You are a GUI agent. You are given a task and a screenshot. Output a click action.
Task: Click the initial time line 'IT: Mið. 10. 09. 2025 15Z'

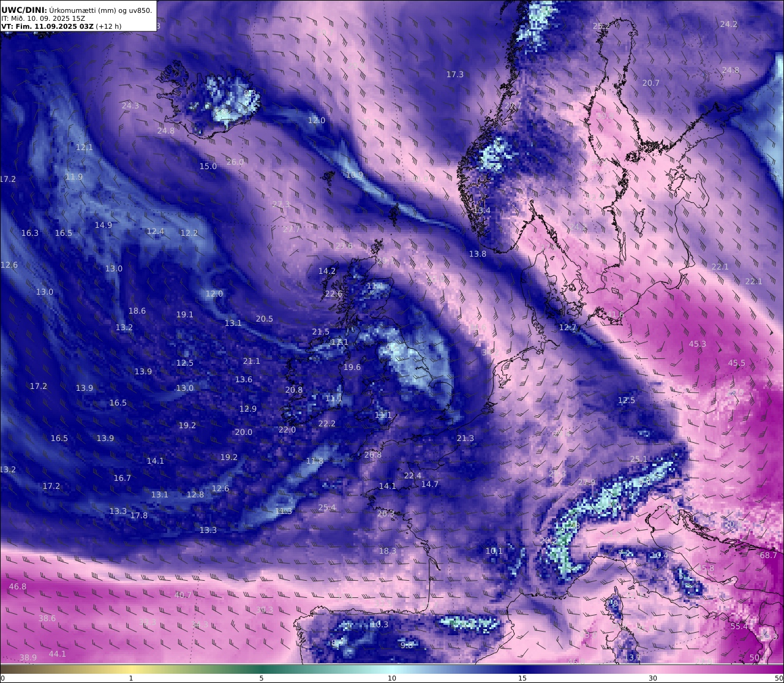tap(43, 18)
